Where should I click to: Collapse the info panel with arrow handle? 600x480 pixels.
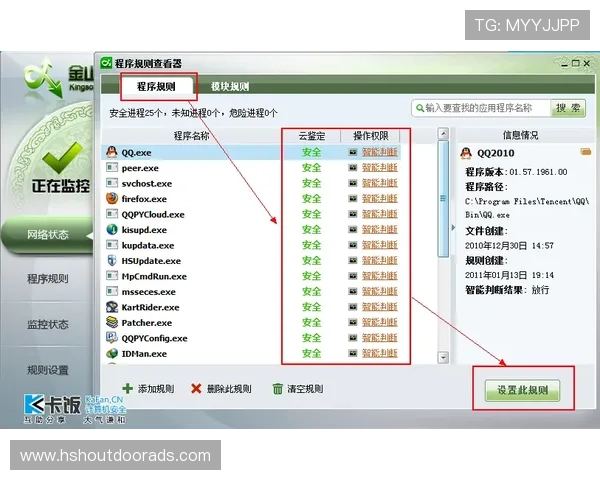coord(453,227)
